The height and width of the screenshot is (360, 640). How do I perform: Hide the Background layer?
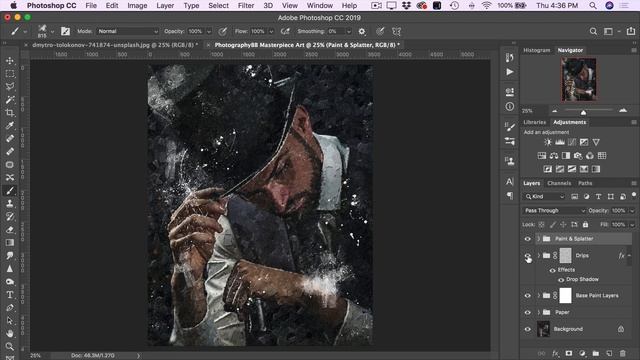click(x=527, y=329)
